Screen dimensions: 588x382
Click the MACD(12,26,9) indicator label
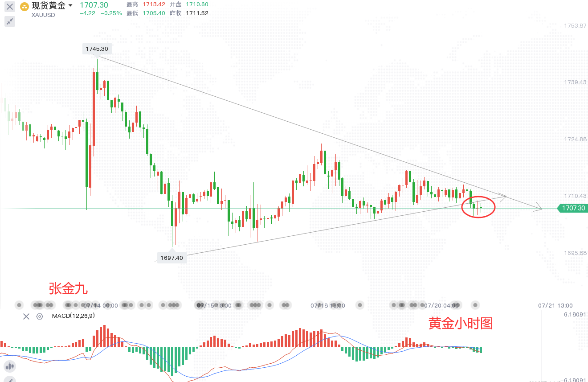coord(73,316)
